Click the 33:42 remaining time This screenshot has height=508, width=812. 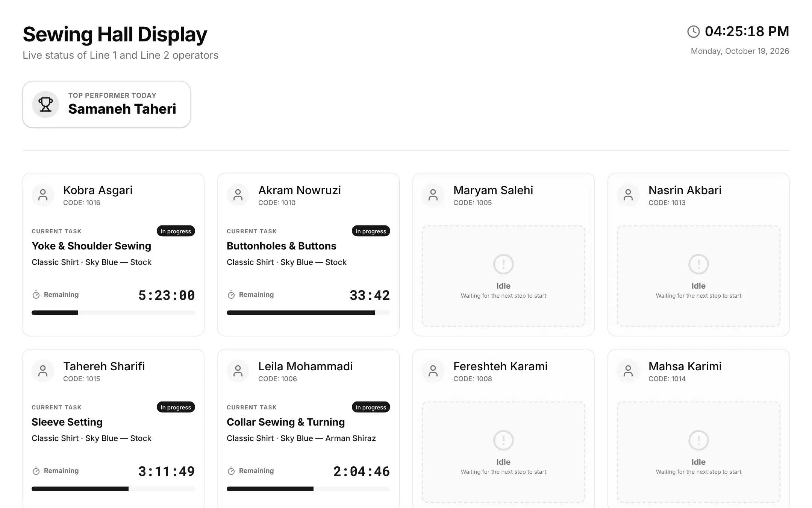370,295
